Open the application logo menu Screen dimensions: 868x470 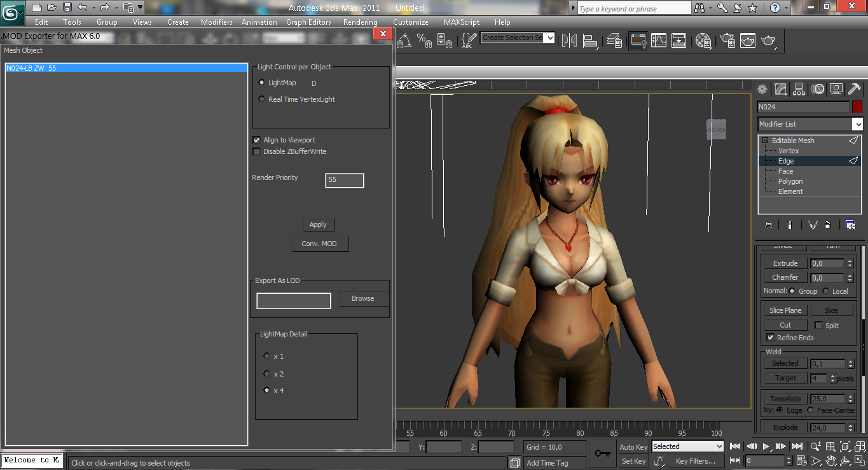point(13,13)
